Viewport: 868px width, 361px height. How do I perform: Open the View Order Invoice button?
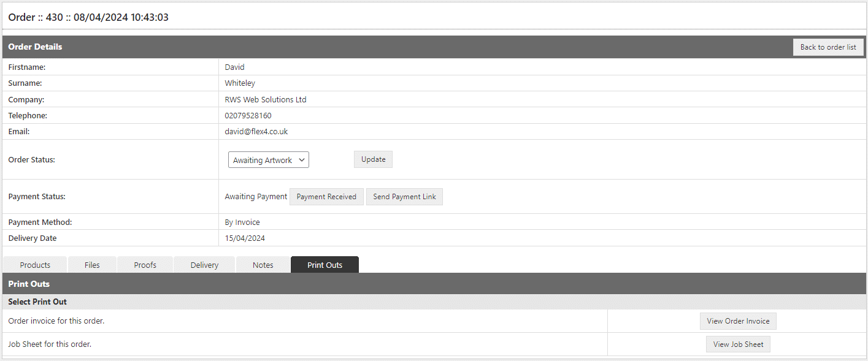738,321
